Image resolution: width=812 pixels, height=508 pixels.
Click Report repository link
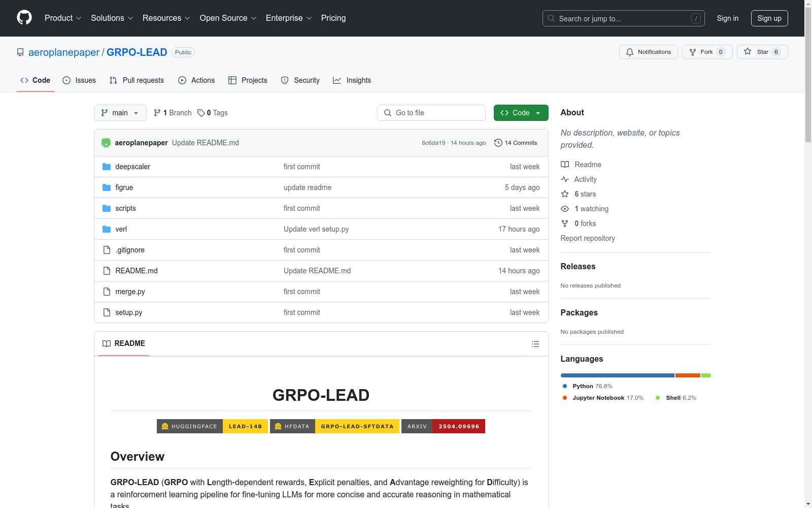(588, 238)
